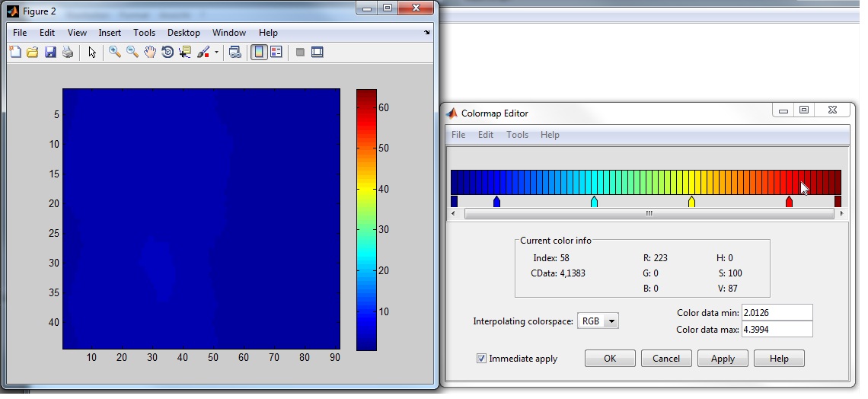Viewport: 868px width, 399px height.
Task: Click the Cancel button in Colormap Editor
Action: 666,359
